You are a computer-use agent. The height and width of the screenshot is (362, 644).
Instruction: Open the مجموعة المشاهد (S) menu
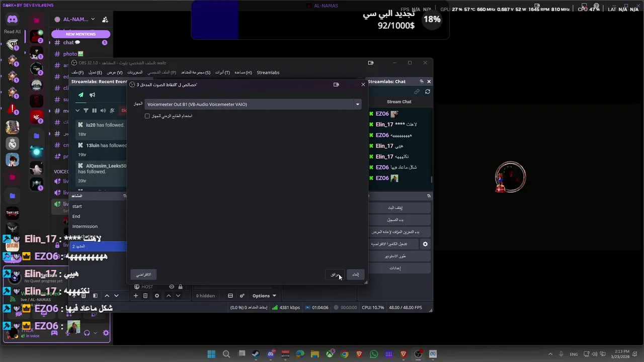[196, 72]
